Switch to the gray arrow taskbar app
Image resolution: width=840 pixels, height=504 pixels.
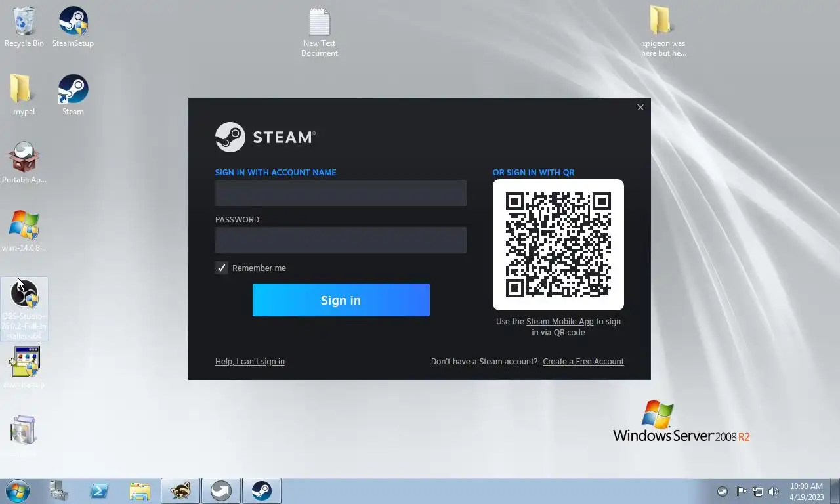click(x=221, y=491)
